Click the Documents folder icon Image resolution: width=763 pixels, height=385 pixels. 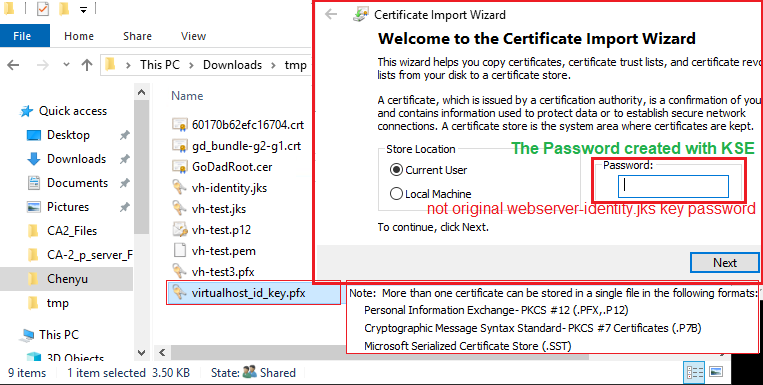pos(34,183)
